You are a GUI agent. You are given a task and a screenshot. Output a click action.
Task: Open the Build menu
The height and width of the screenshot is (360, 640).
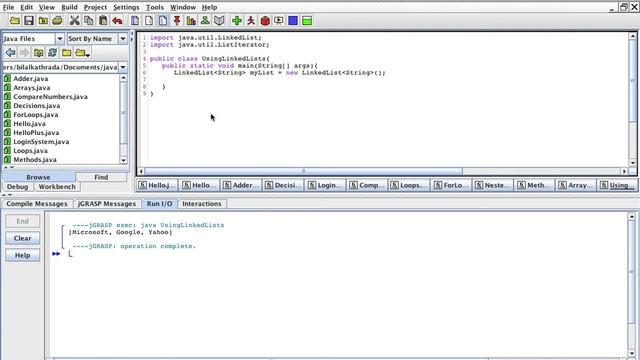(69, 7)
